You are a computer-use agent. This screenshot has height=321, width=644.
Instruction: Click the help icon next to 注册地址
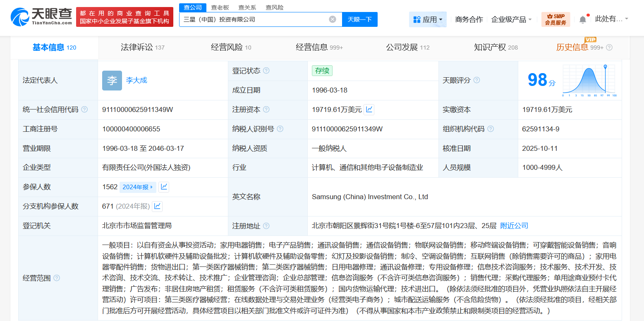tap(267, 226)
